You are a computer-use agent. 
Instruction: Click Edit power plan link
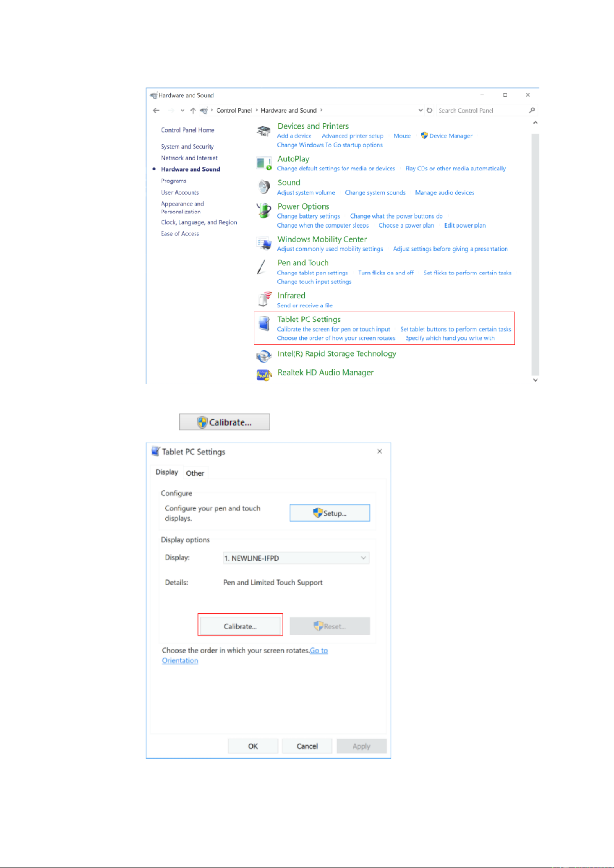coord(465,225)
